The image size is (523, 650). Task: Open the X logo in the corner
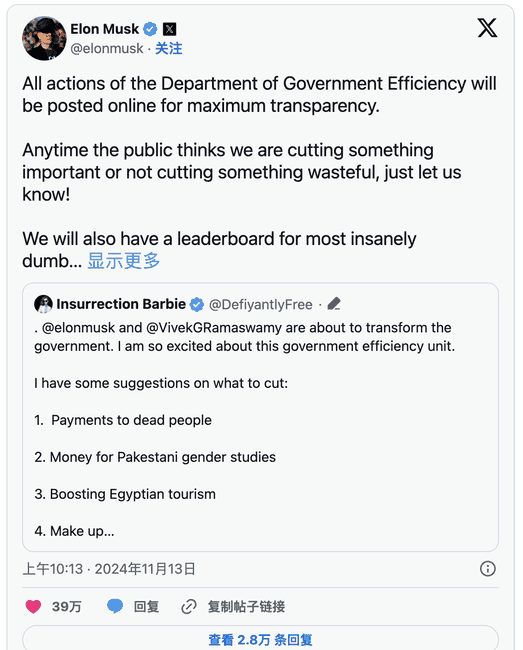pyautogui.click(x=487, y=28)
